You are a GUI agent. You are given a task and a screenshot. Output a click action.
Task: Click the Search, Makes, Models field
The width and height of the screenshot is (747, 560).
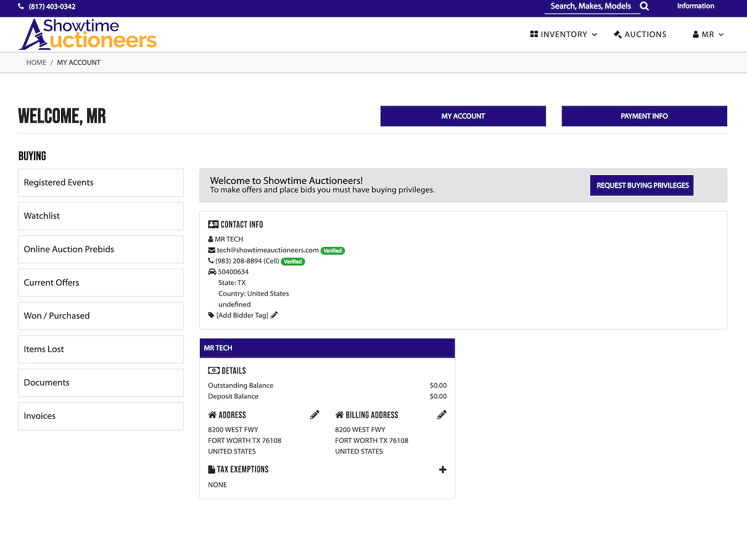(590, 6)
